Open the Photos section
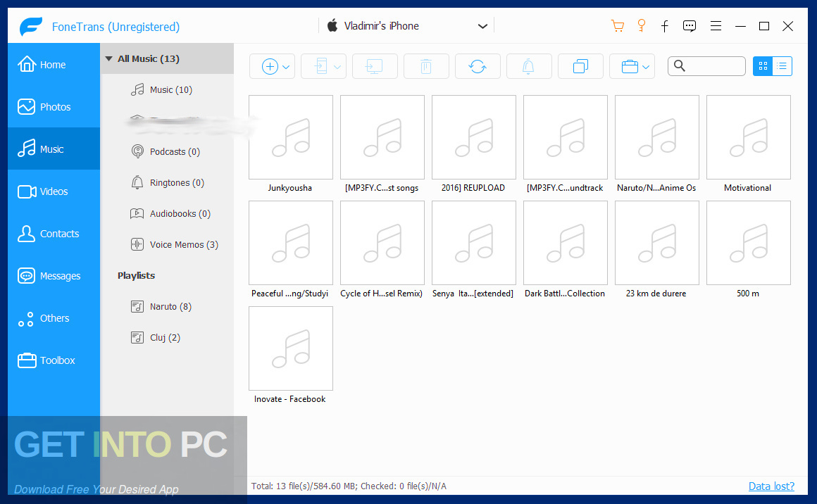The image size is (817, 504). coord(54,107)
